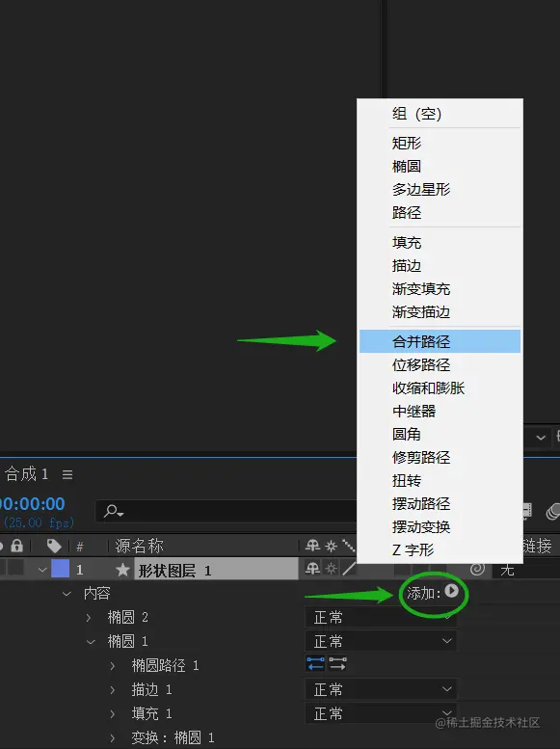Toggle continuous rasterize switch on 形状图层 1
Viewport: 560px width, 749px height.
(331, 569)
